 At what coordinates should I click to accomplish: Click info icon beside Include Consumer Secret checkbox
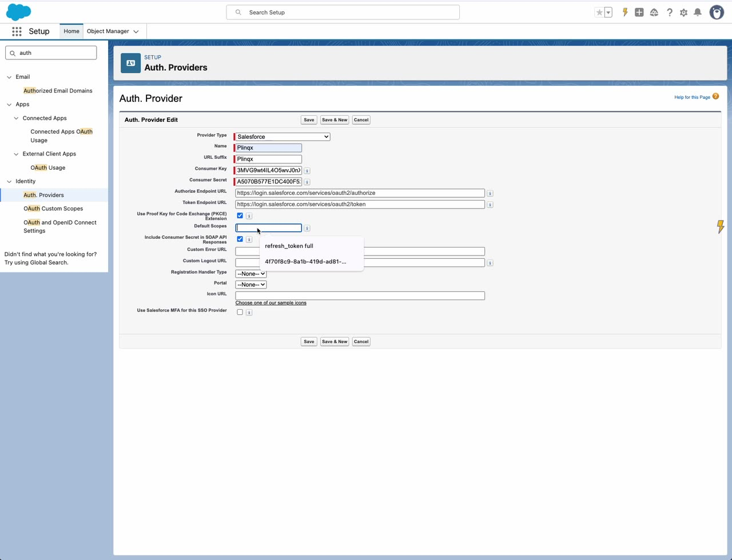(249, 239)
